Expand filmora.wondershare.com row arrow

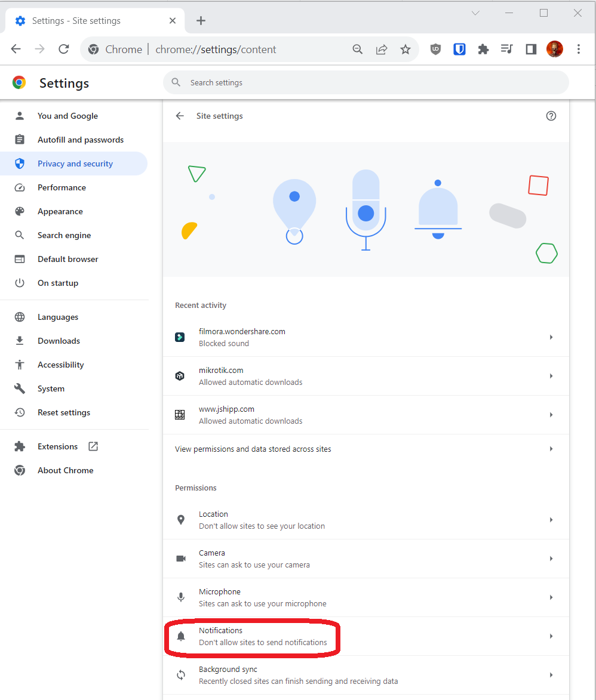point(551,337)
